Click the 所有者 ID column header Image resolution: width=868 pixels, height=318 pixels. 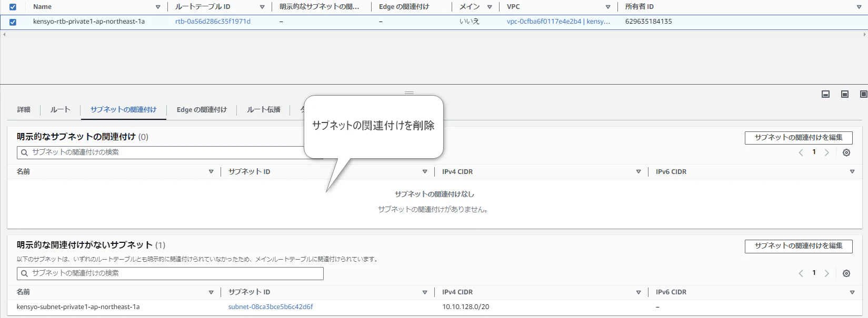click(x=639, y=7)
